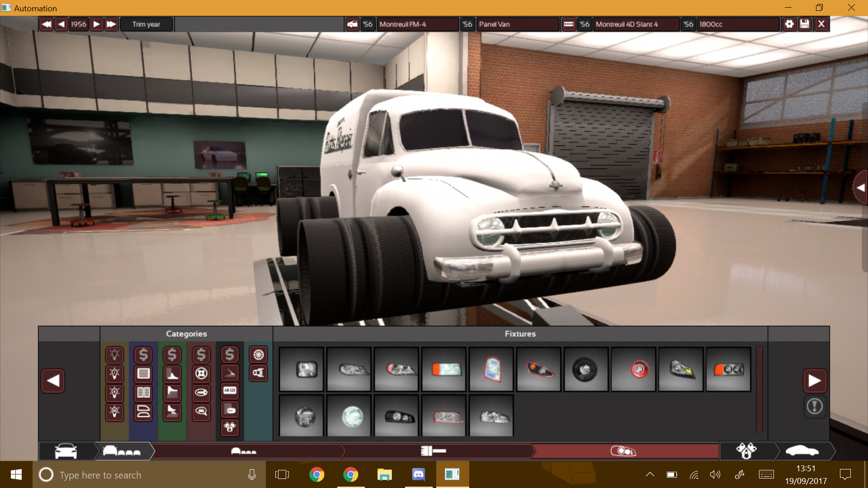The image size is (868, 488).
Task: Switch to the paint brush tab
Action: coord(433,451)
